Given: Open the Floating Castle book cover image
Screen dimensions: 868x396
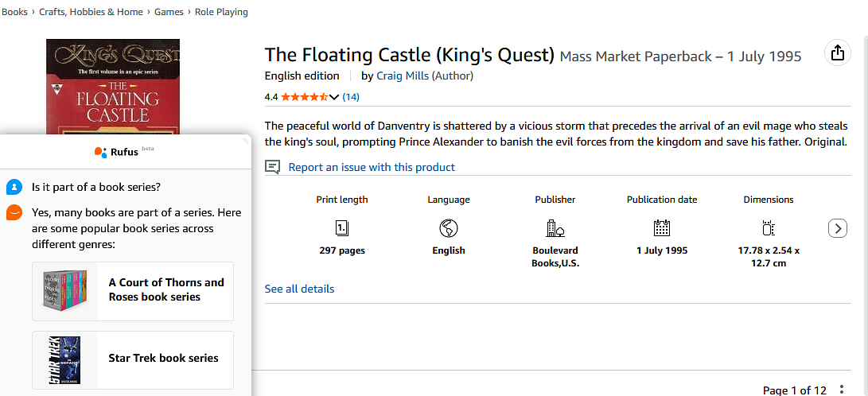Looking at the screenshot, I should click(113, 87).
